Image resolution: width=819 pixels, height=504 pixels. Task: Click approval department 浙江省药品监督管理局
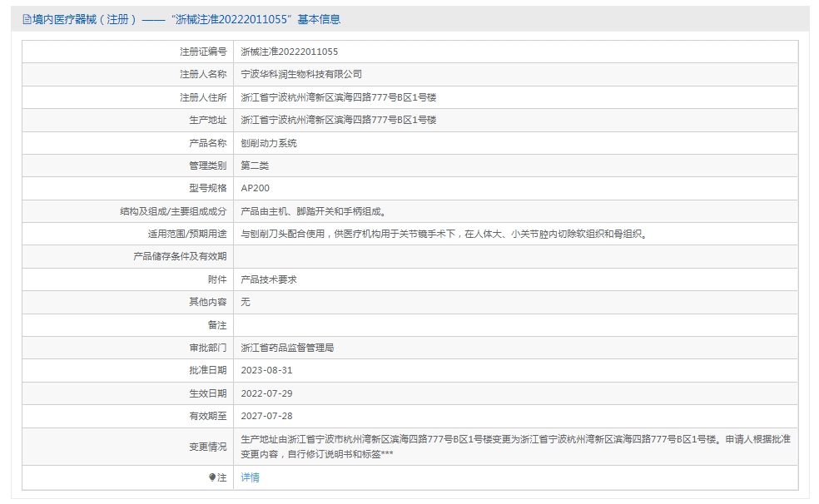pos(287,348)
